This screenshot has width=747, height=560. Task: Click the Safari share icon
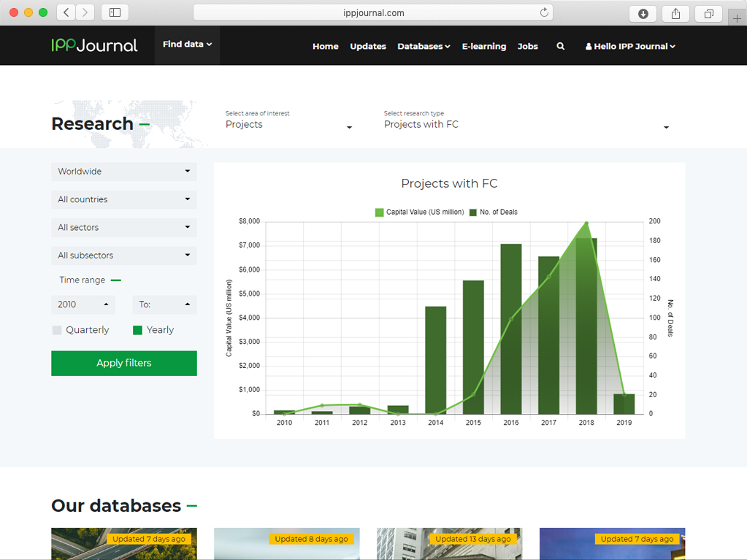(675, 13)
